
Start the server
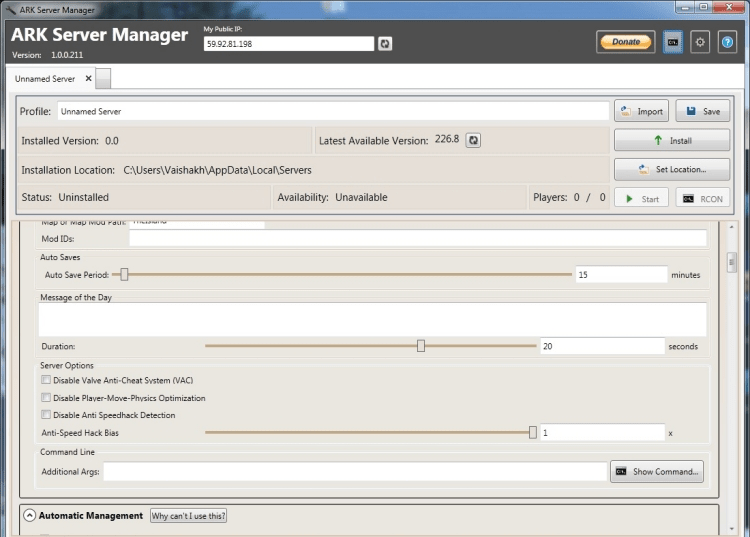click(x=641, y=198)
